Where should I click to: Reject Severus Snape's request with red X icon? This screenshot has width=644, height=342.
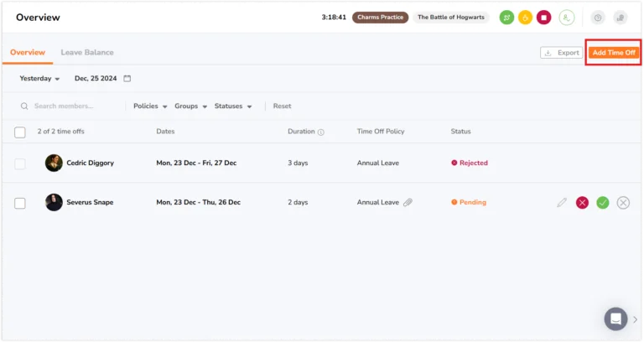pyautogui.click(x=582, y=202)
